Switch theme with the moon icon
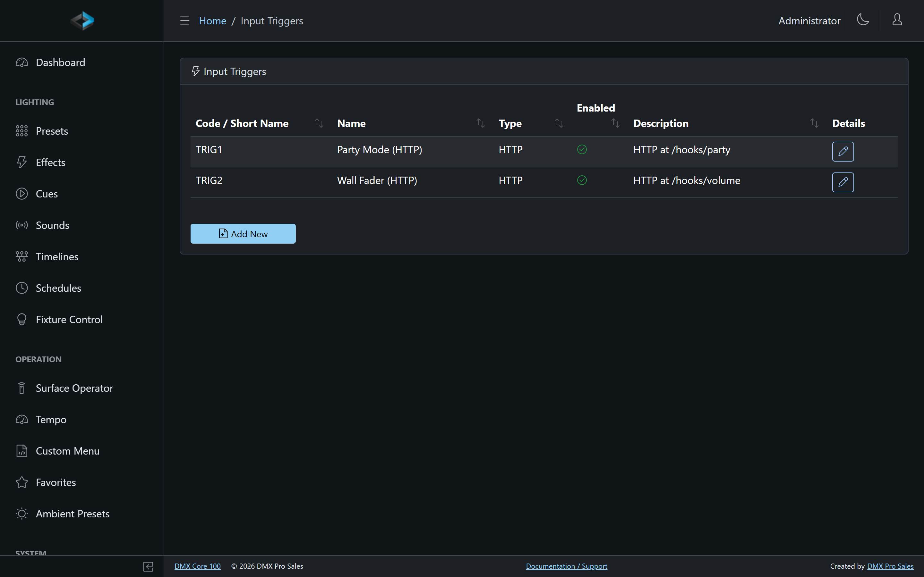The image size is (924, 577). coord(863,20)
